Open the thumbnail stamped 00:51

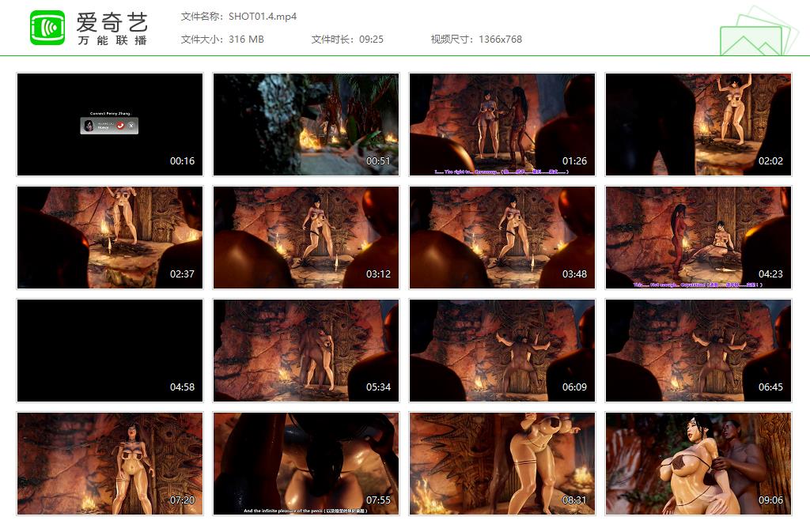click(306, 124)
